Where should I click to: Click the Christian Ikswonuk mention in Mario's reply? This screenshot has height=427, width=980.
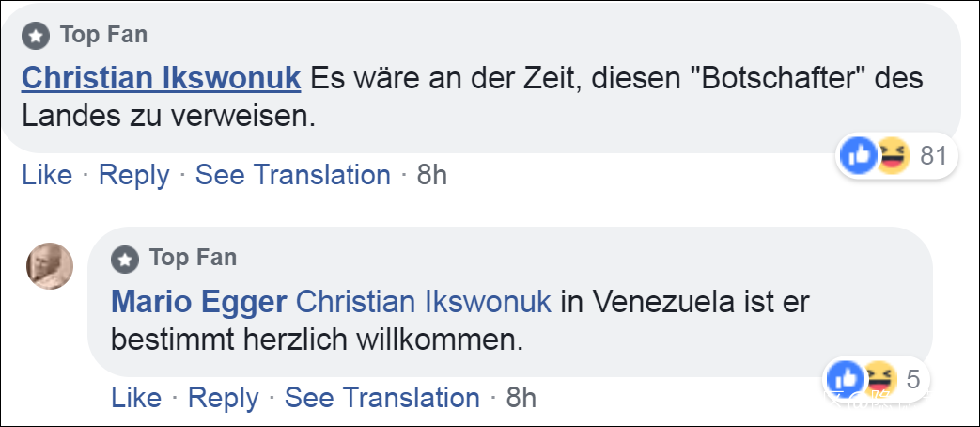click(424, 302)
